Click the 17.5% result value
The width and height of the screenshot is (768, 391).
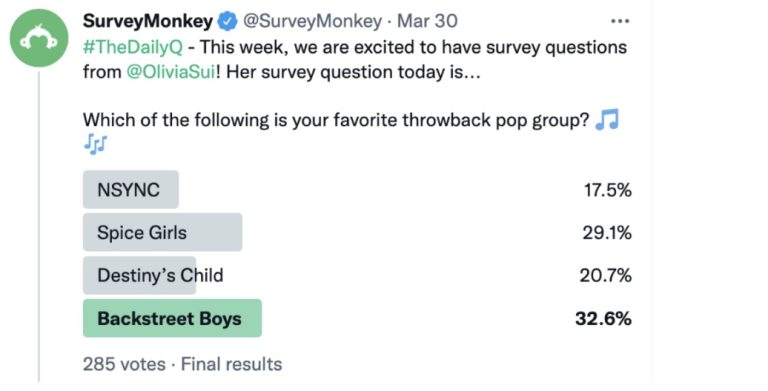pyautogui.click(x=607, y=190)
